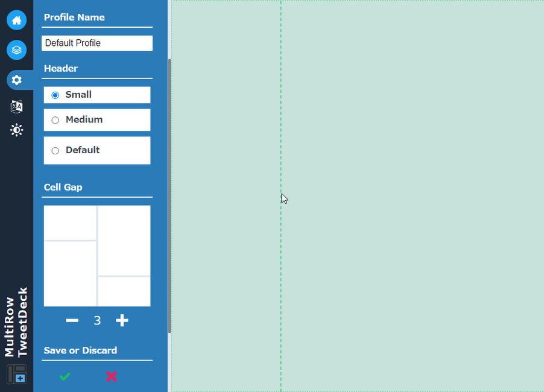The height and width of the screenshot is (392, 544).
Task: Click the Profile Name section heading
Action: 74,17
